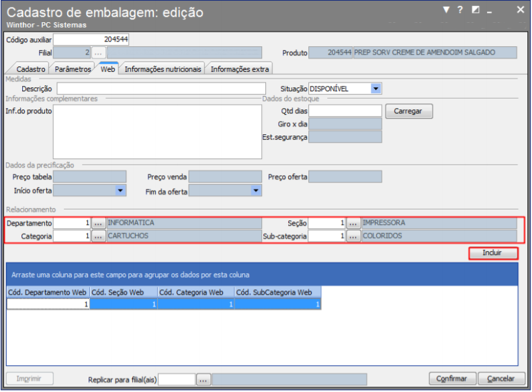Expand the Fim da oferta date dropdown
This screenshot has width=532, height=392.
click(x=256, y=191)
